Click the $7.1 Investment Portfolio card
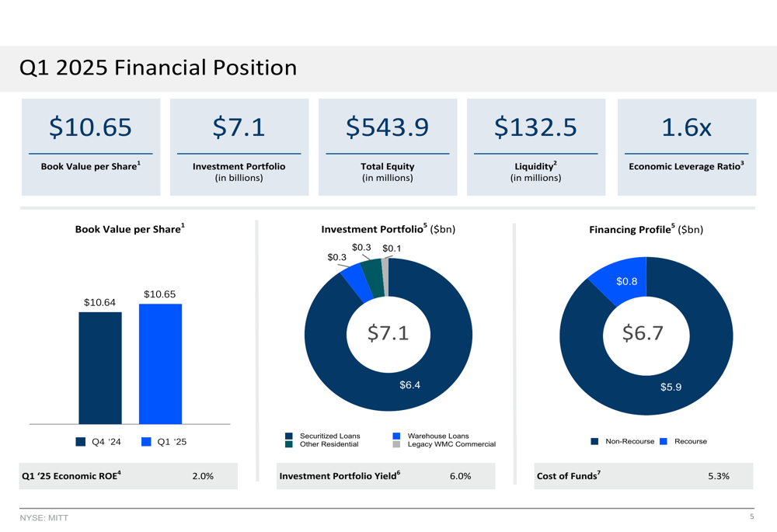 [239, 147]
